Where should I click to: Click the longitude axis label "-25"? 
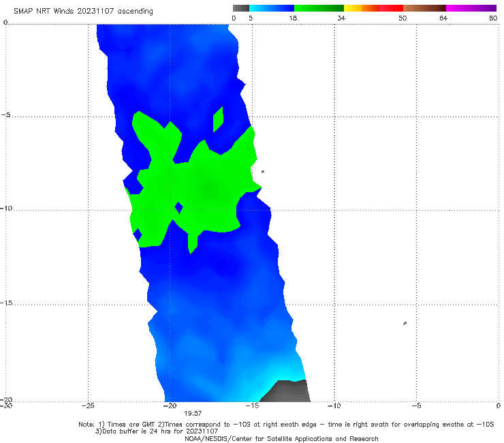click(x=88, y=406)
